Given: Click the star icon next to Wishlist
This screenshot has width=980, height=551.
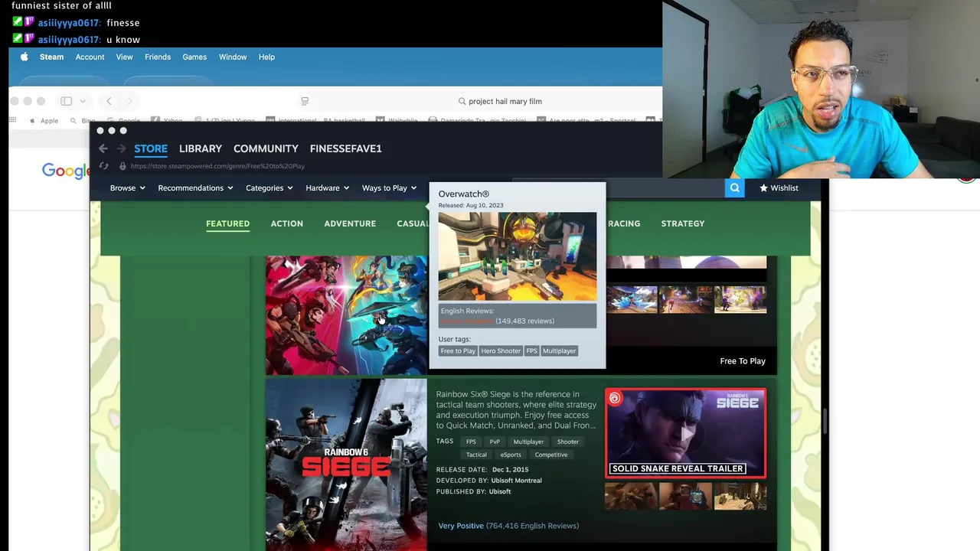Looking at the screenshot, I should tap(763, 187).
